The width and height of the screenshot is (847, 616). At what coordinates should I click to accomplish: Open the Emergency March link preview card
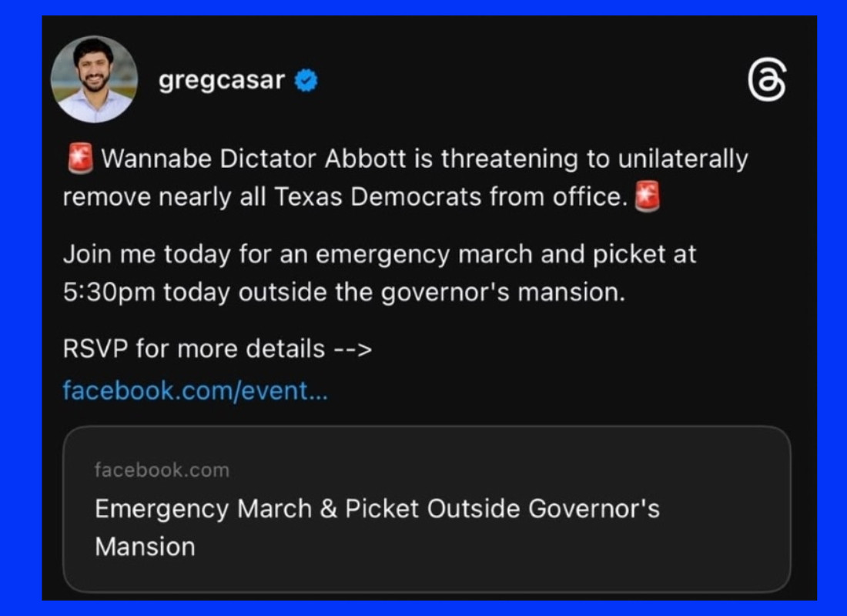pyautogui.click(x=427, y=509)
